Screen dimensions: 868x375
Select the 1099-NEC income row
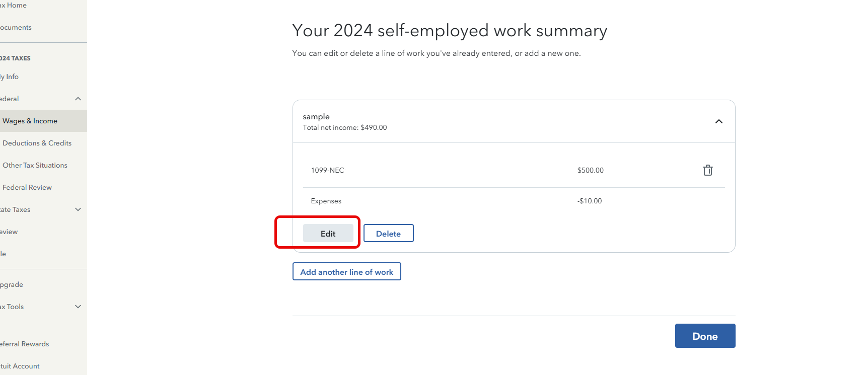(327, 170)
